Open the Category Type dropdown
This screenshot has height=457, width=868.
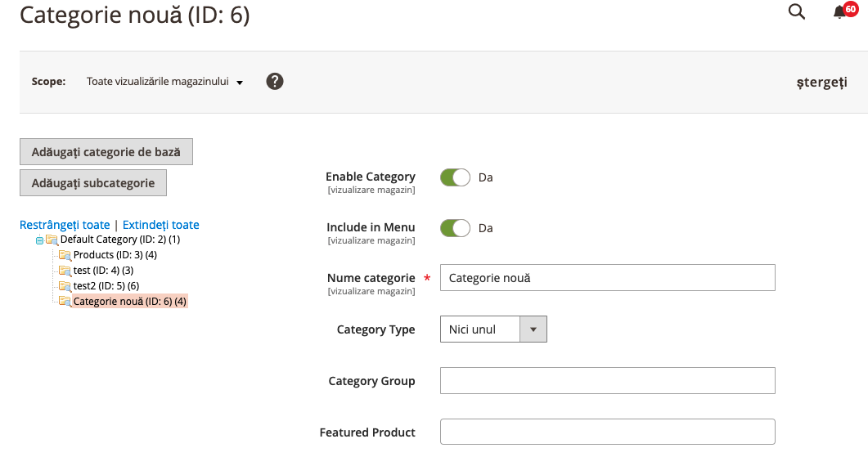[x=493, y=329]
